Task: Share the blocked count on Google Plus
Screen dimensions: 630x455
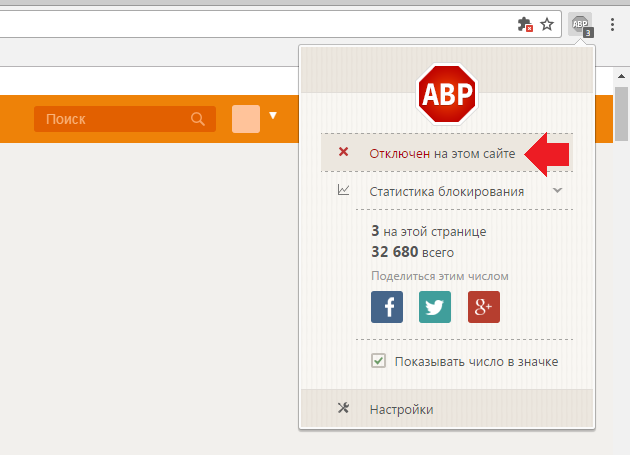Action: (484, 307)
